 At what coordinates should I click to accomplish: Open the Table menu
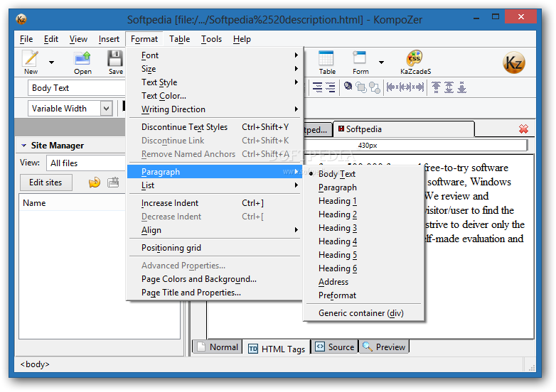click(x=179, y=39)
